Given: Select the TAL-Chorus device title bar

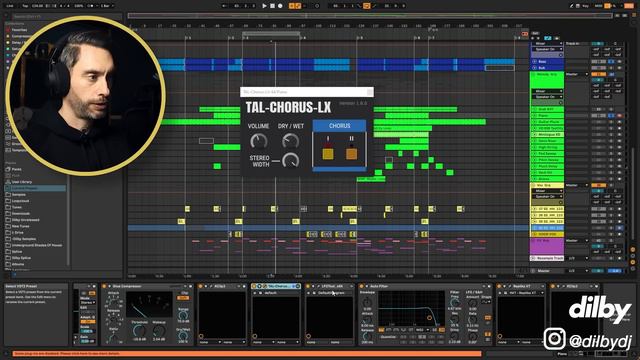Looking at the screenshot, I should 276,286.
